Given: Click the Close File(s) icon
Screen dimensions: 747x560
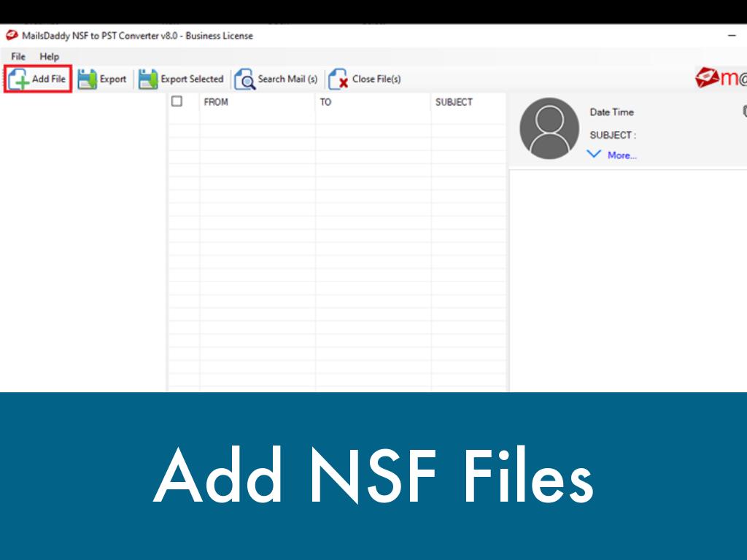Looking at the screenshot, I should tap(338, 79).
